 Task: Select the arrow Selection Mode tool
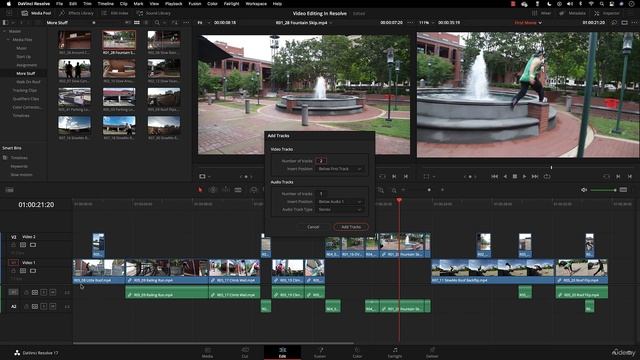coord(200,190)
